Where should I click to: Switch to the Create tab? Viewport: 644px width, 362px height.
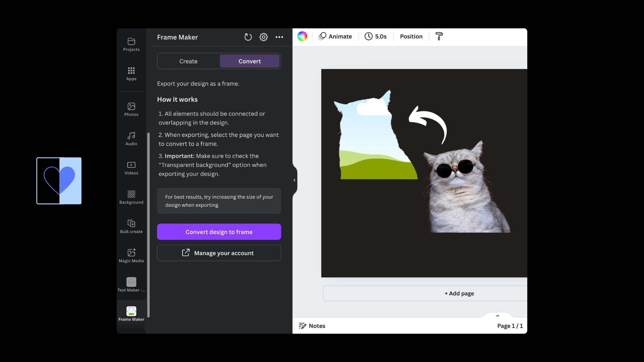coord(189,61)
